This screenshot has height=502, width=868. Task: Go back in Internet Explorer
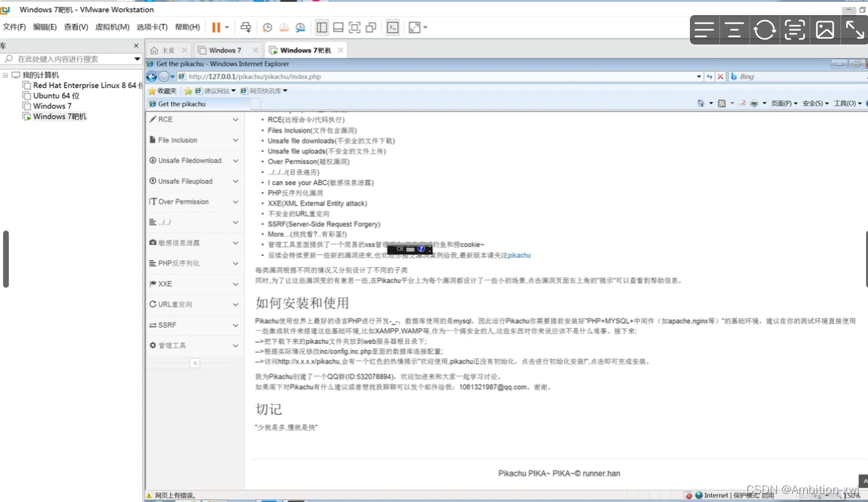coord(152,76)
